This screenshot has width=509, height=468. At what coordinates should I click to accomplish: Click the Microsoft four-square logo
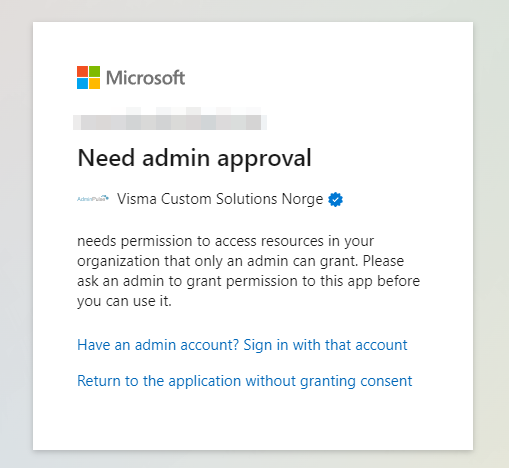click(88, 77)
